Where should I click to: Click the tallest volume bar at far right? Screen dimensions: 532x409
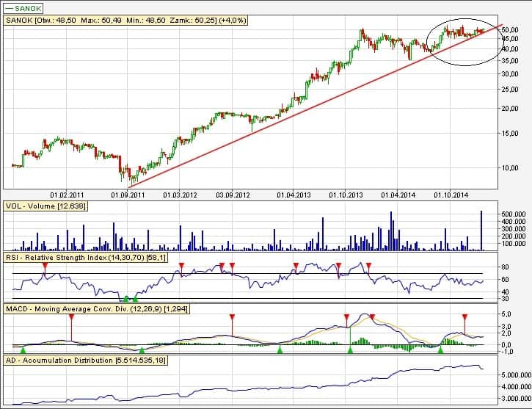481,231
